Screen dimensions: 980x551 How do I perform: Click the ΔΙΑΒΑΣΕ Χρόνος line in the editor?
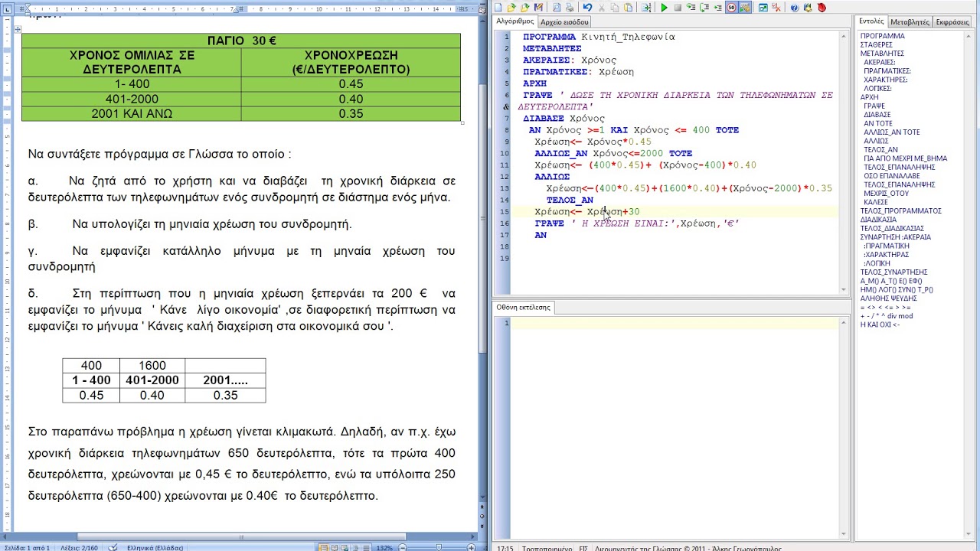[564, 119]
